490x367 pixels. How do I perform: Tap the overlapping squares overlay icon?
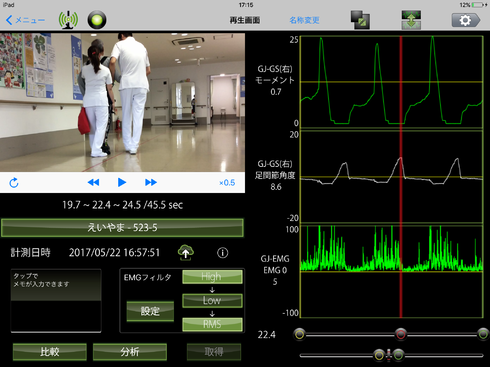click(x=360, y=20)
